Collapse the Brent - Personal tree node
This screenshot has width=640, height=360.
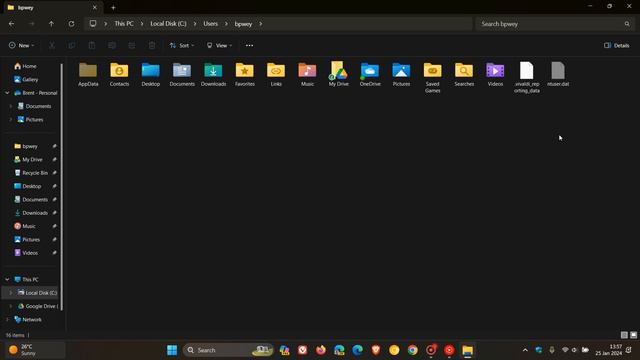click(x=7, y=93)
